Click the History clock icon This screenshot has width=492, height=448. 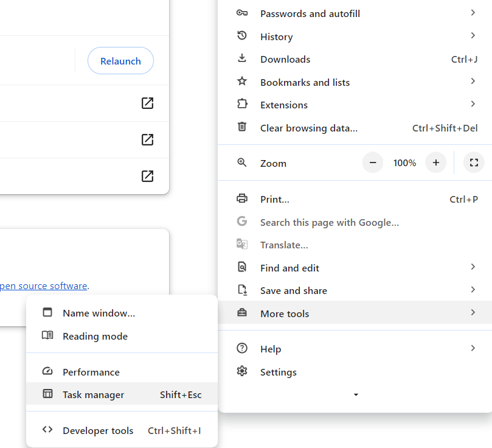point(243,36)
